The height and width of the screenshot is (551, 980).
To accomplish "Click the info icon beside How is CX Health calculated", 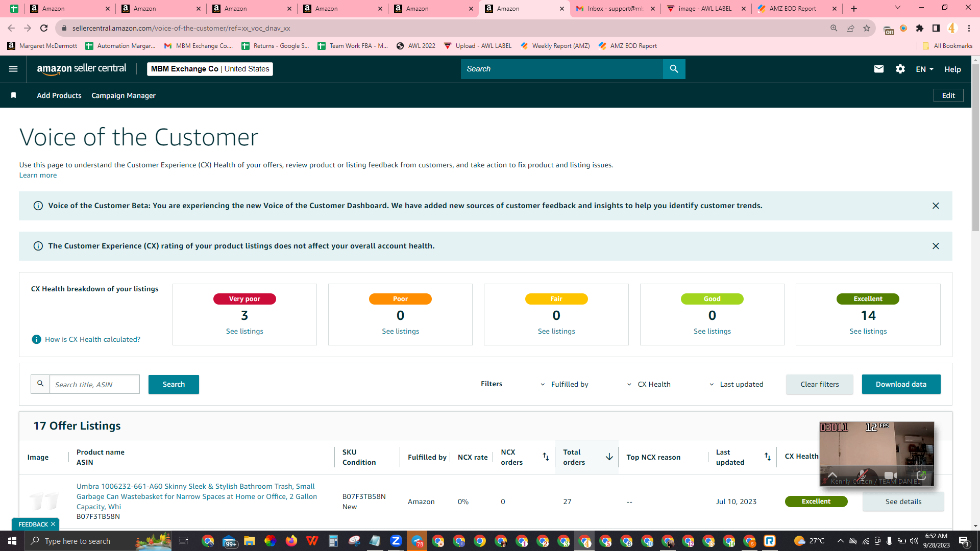I will [36, 339].
